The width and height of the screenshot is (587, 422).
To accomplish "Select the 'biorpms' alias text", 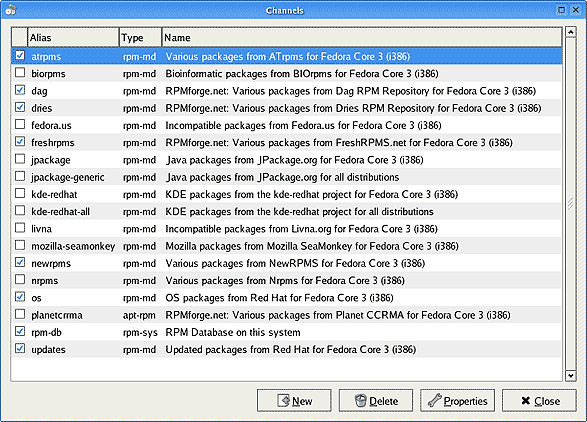I will [x=48, y=74].
